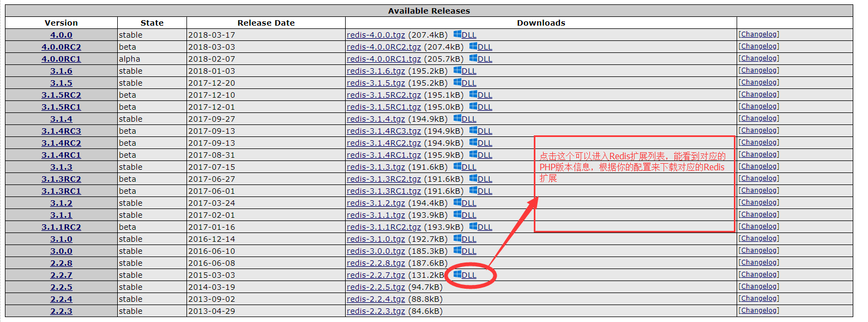Image resolution: width=868 pixels, height=322 pixels.
Task: Click the Windows DLL icon for redis-4.0.0RC2
Action: pyautogui.click(x=473, y=46)
